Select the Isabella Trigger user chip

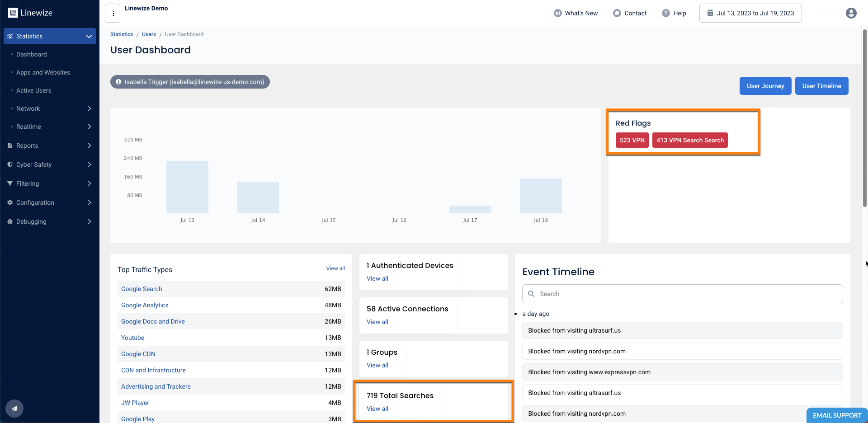190,82
